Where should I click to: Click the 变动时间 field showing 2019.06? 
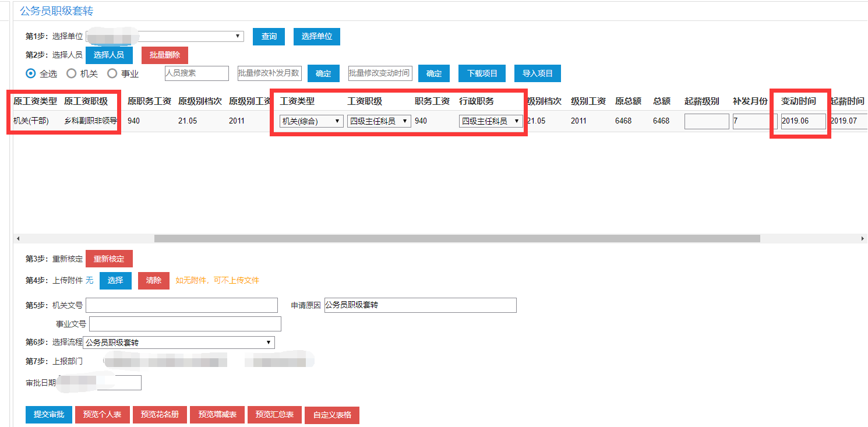point(803,121)
